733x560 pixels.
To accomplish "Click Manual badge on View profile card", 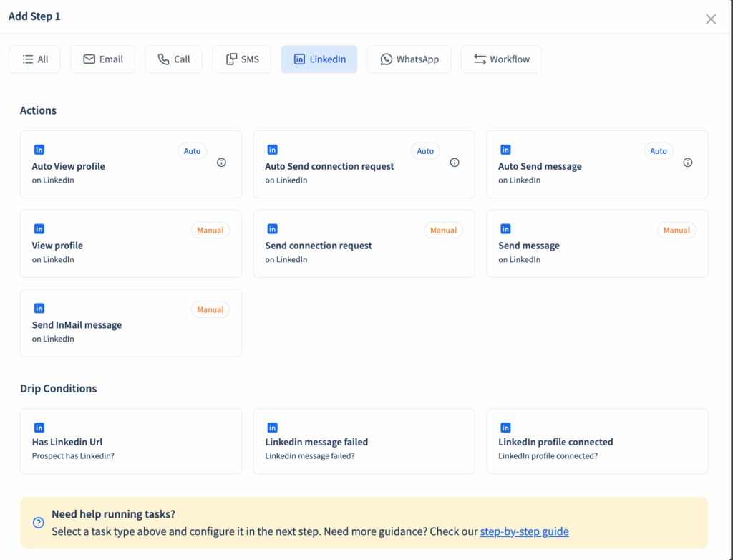I will point(210,230).
